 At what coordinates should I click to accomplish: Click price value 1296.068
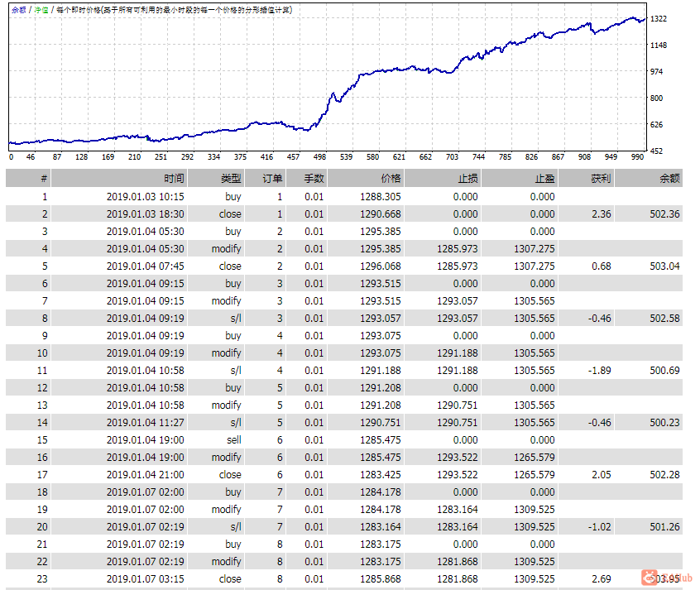coord(381,266)
